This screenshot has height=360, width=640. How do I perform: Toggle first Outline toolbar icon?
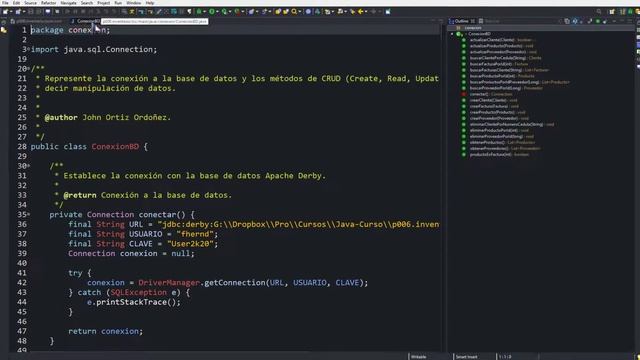pyautogui.click(x=567, y=21)
